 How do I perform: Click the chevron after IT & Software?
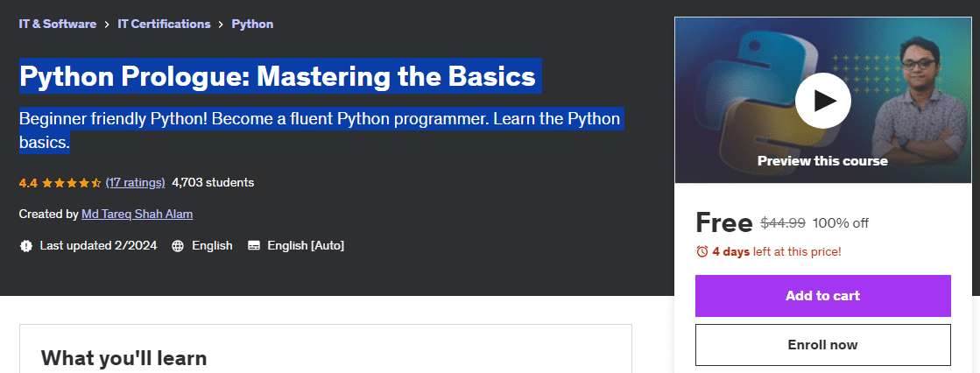tap(107, 25)
